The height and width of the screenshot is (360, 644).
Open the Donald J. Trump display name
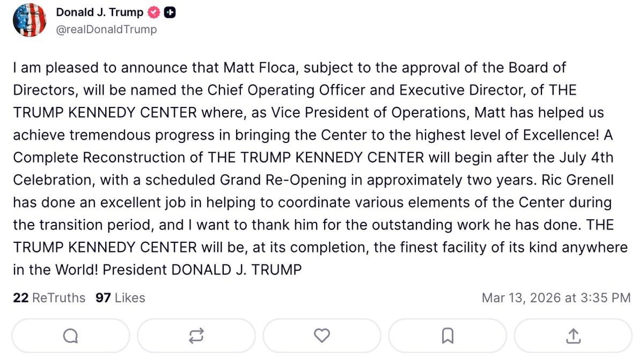pos(100,12)
